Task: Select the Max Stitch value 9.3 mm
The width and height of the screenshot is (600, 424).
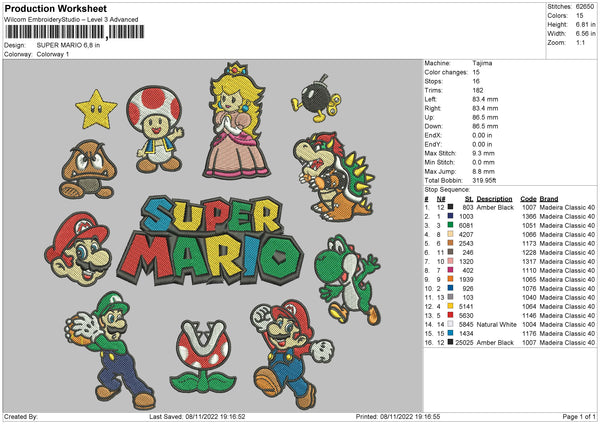Action: 484,153
